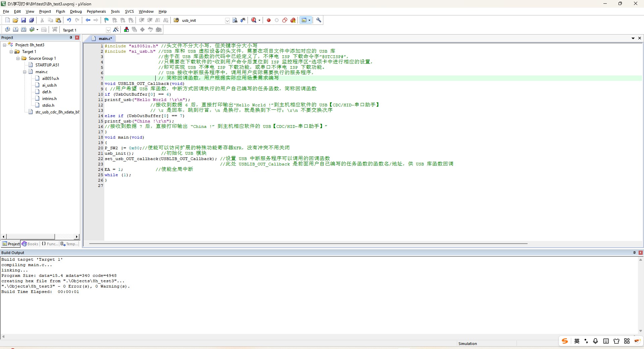
Task: Open the SVCS menu
Action: pos(129,11)
